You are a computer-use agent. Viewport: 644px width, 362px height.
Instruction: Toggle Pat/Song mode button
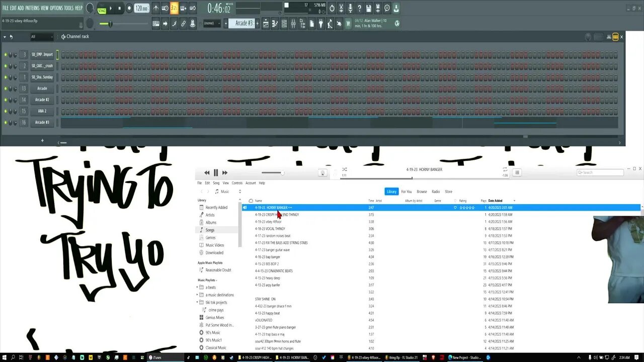(x=102, y=9)
